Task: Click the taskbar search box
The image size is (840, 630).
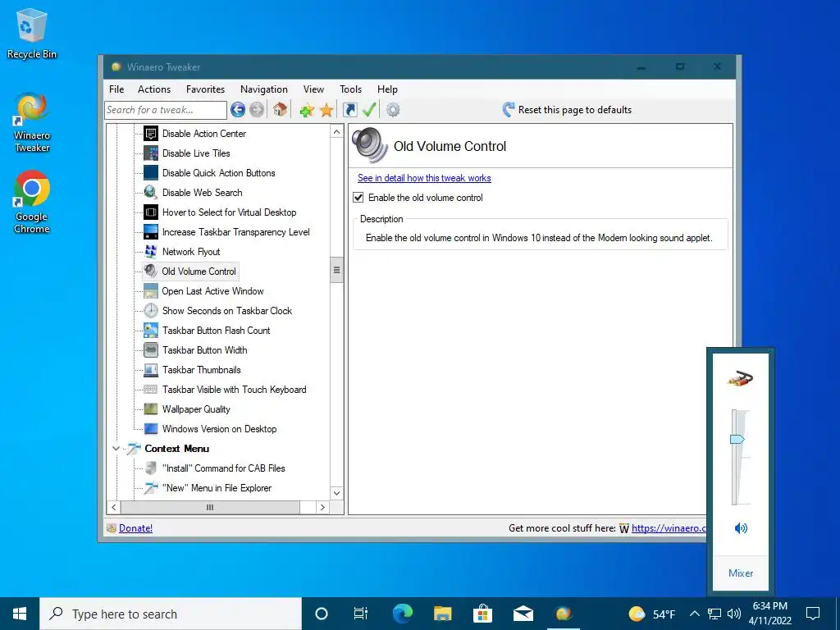Action: coord(171,614)
